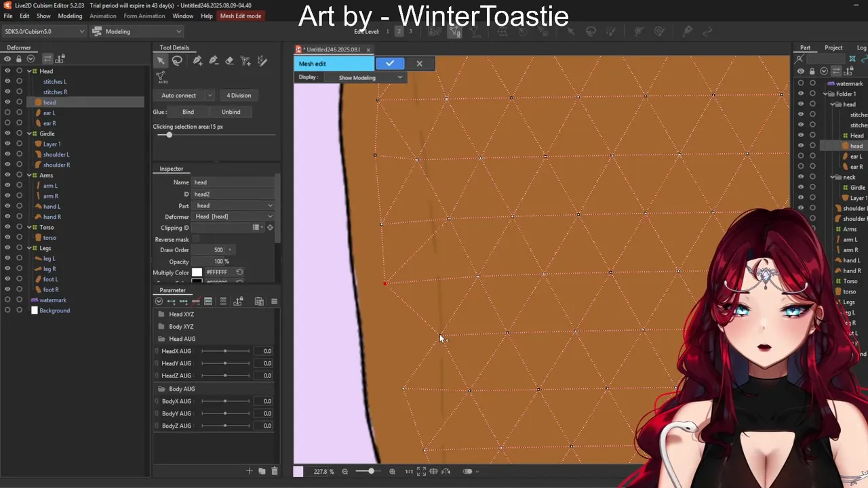This screenshot has height=488, width=868.
Task: Select the stroke mesh creation tool
Action: coord(246,61)
